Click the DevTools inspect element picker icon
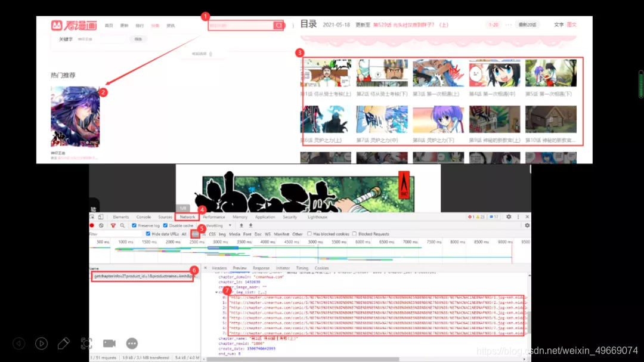Screen dimensions: 644x362 pos(92,217)
